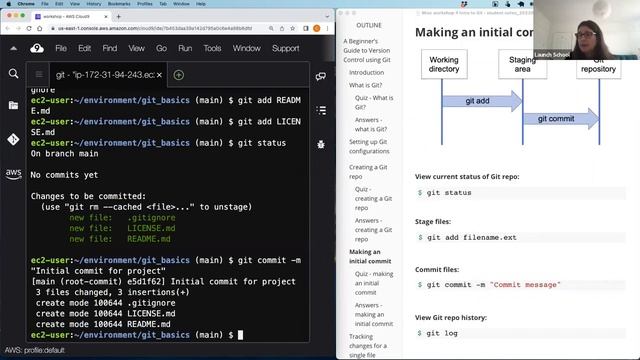640x360 pixels.
Task: Go back in Chrome
Action: point(7,28)
